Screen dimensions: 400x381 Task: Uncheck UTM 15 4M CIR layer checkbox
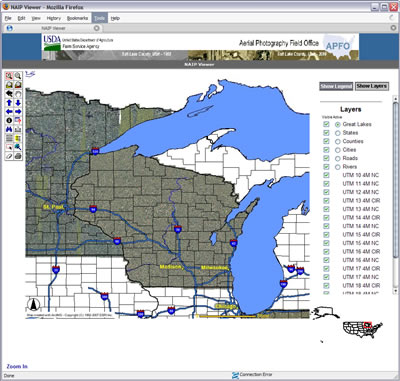[326, 234]
